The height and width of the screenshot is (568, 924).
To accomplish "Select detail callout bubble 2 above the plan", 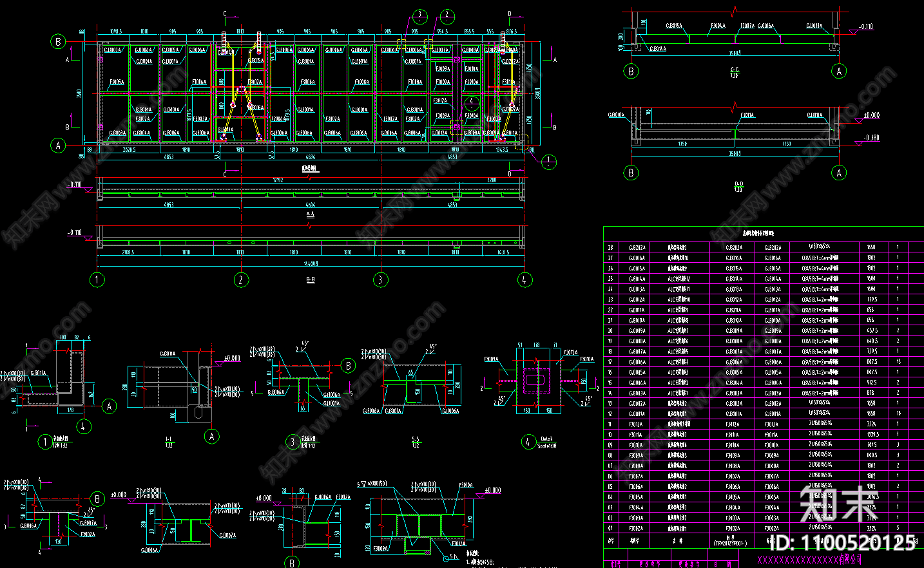I will (447, 16).
